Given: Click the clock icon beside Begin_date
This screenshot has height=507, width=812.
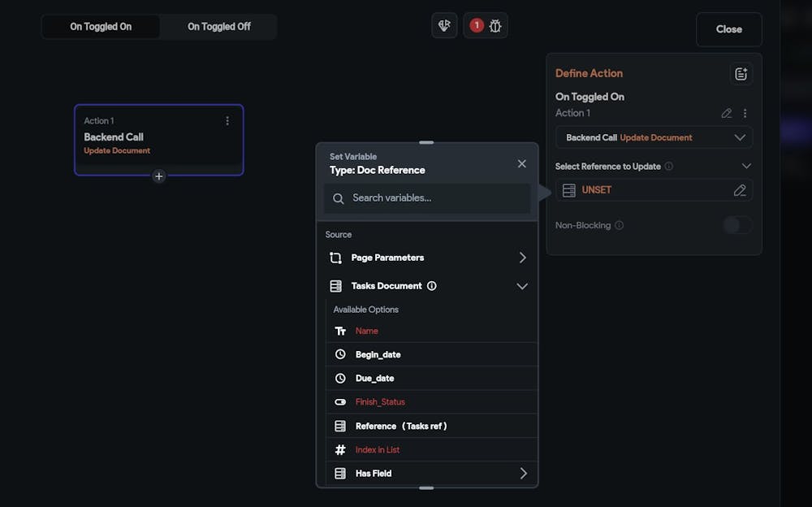Looking at the screenshot, I should pyautogui.click(x=340, y=354).
